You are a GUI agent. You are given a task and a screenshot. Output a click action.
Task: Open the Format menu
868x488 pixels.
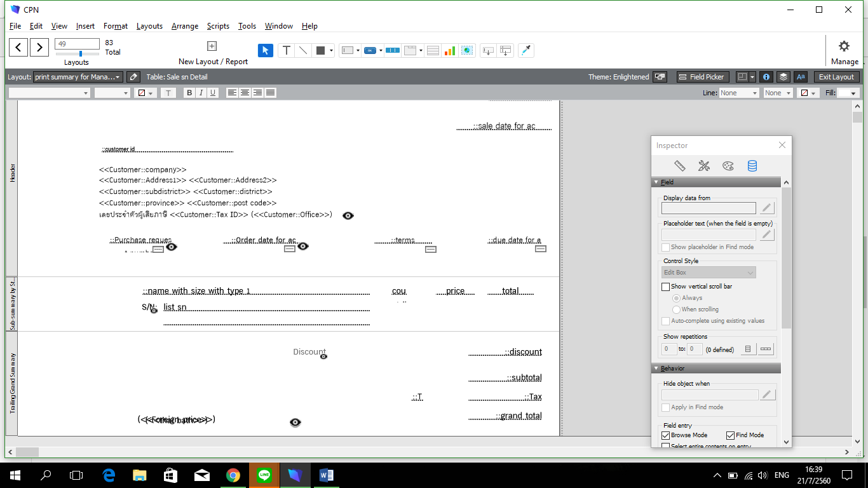coord(116,26)
